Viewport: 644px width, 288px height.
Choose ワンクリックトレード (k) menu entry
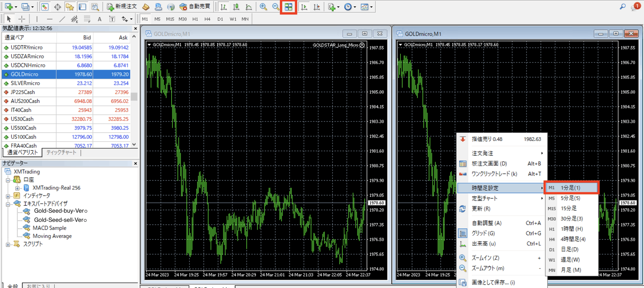[x=502, y=174]
